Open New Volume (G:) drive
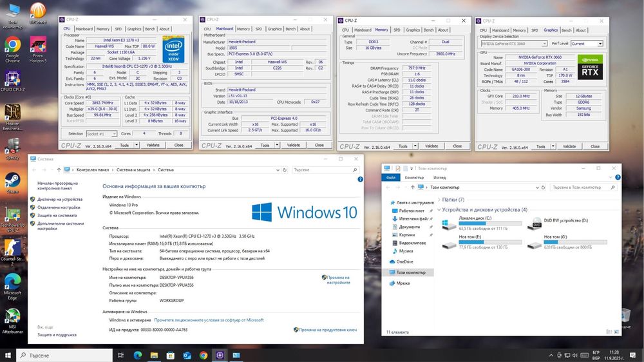This screenshot has width=644, height=362. point(567,242)
